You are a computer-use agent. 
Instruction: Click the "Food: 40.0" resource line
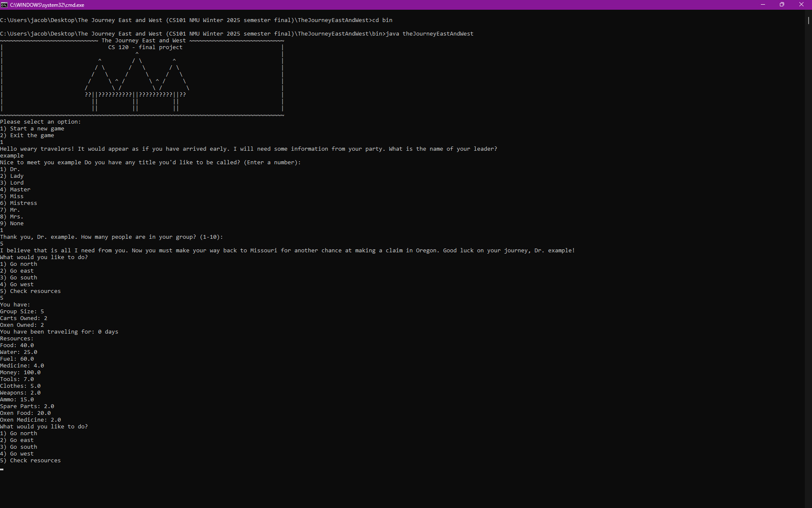point(16,345)
